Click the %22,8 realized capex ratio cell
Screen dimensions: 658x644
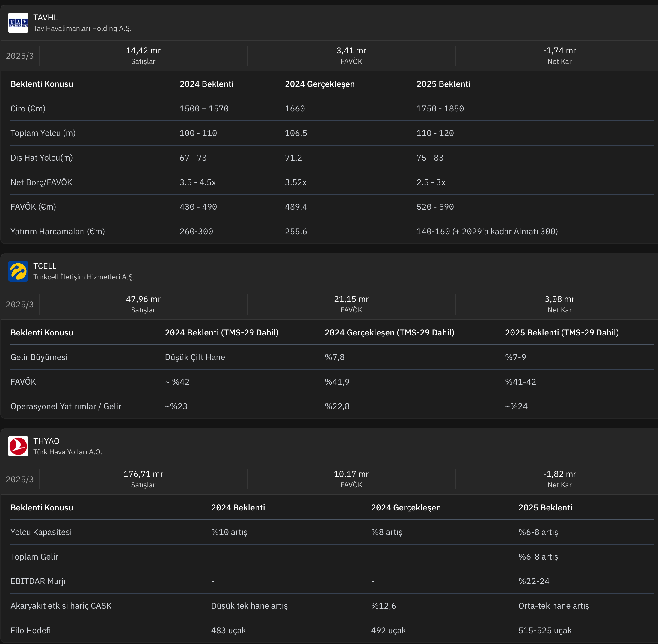pos(337,406)
